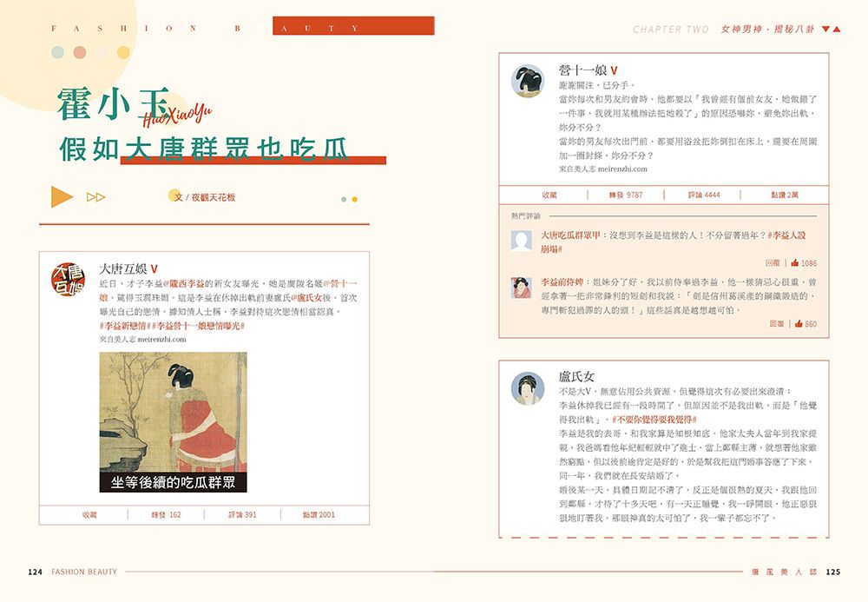Click the orange header bar reading AUTY
This screenshot has width=868, height=602.
[353, 26]
